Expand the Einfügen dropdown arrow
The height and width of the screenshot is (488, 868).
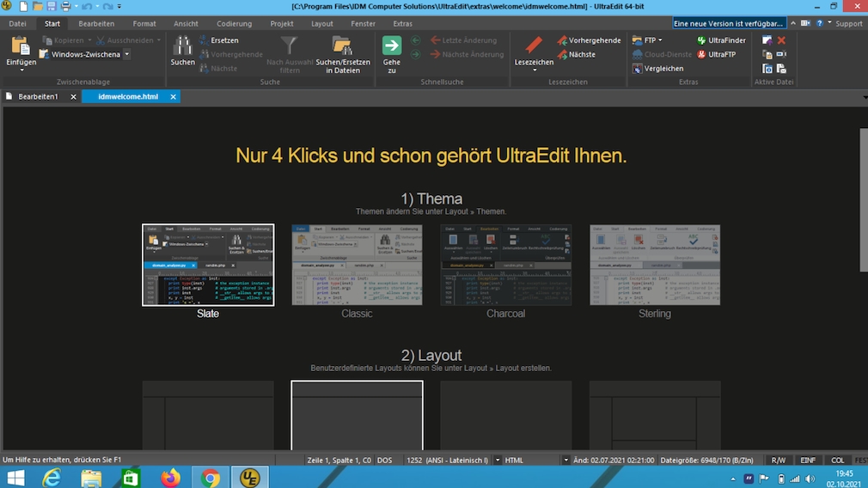pyautogui.click(x=21, y=70)
